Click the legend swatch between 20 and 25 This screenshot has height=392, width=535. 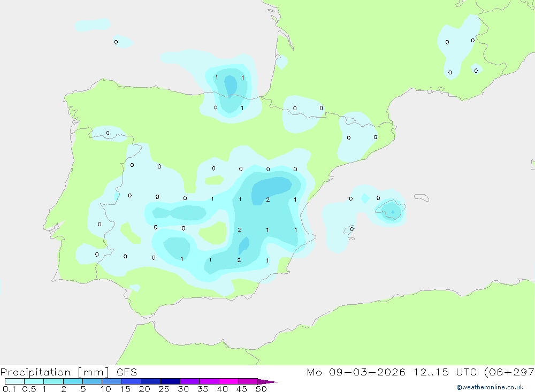click(x=151, y=381)
